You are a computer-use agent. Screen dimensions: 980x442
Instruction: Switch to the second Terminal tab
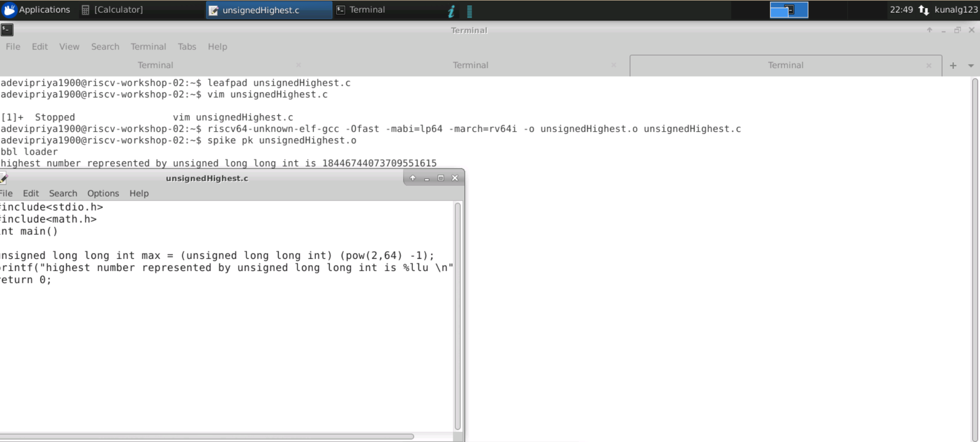471,65
